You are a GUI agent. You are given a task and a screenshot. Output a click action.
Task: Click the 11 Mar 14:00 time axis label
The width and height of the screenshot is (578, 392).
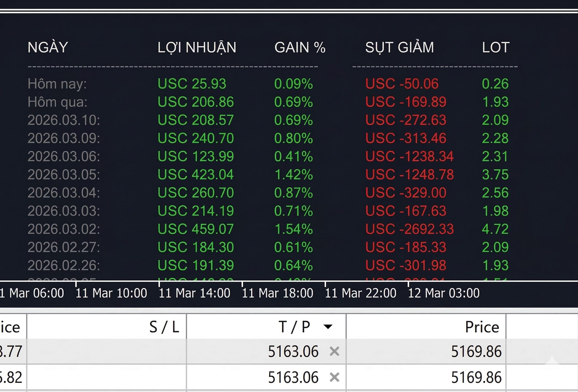click(194, 293)
